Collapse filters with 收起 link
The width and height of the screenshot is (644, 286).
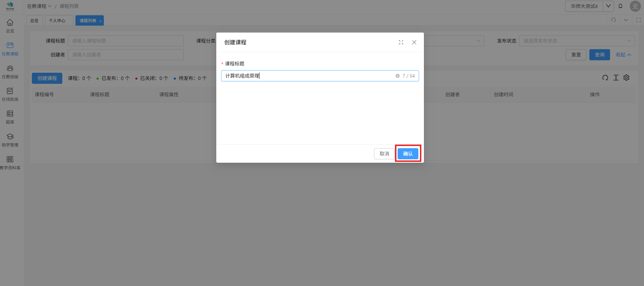623,55
